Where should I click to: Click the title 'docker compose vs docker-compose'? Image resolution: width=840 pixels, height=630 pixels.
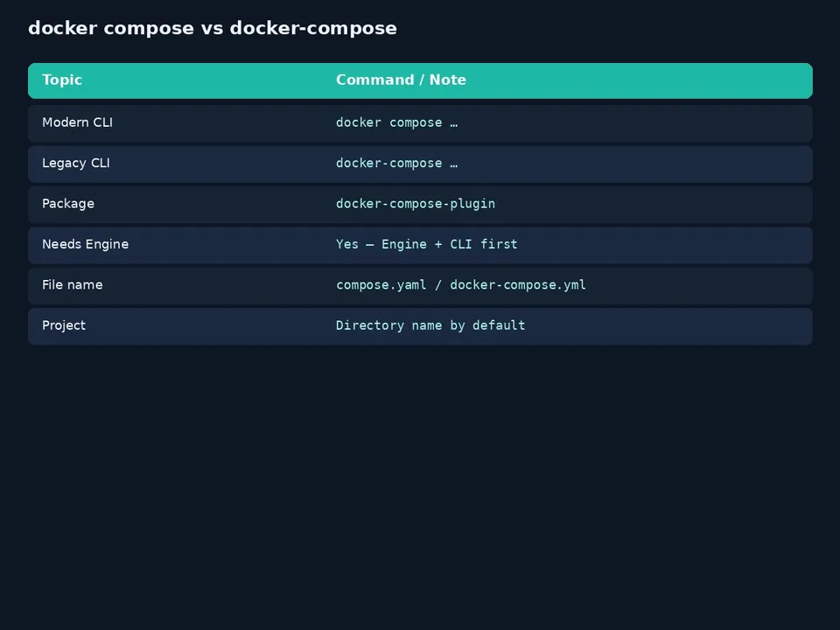pos(212,28)
